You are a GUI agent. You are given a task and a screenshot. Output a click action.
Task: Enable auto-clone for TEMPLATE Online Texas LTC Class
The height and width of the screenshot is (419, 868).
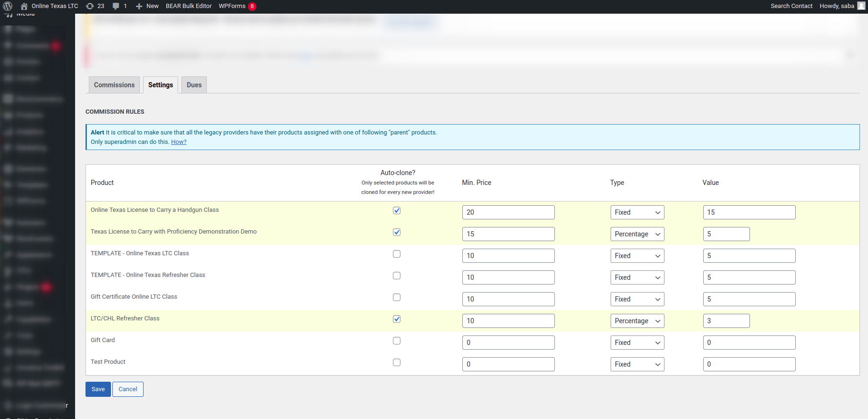(397, 254)
